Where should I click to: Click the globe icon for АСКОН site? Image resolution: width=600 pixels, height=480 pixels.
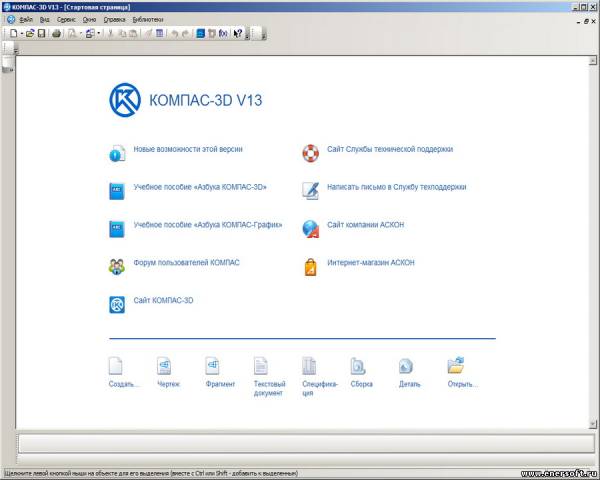tap(310, 229)
